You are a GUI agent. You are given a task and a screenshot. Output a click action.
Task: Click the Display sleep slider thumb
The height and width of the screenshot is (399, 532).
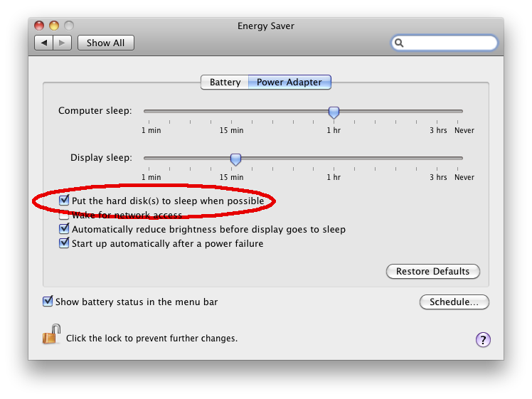click(235, 159)
